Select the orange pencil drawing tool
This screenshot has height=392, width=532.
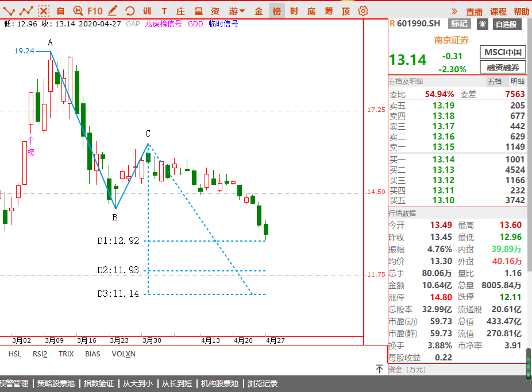(113, 11)
